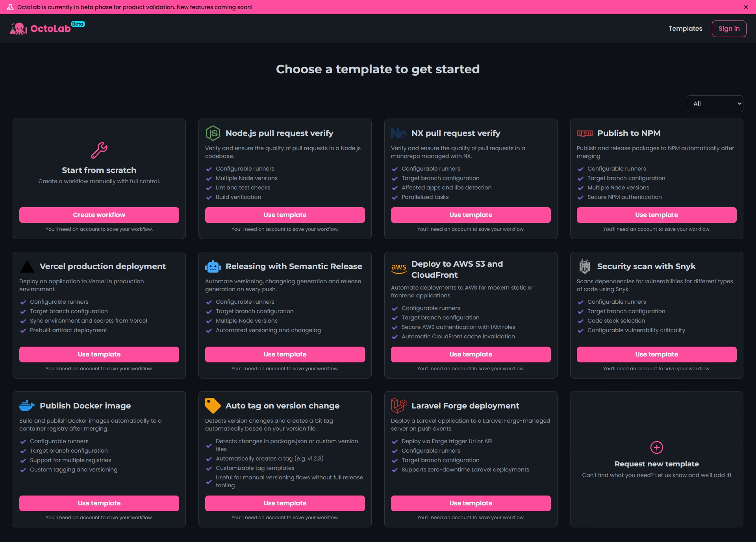Click the plus circle to request new template
The image size is (756, 542).
[x=657, y=447]
